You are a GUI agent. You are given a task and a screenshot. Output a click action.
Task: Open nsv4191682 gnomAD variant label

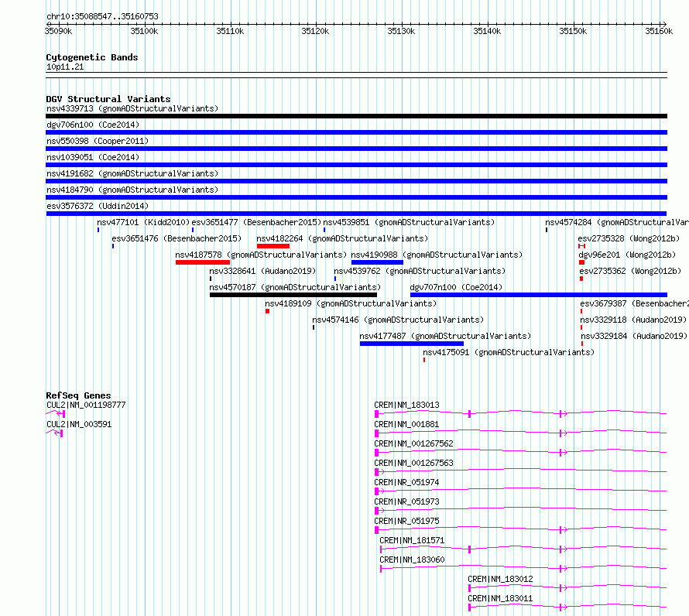132,173
